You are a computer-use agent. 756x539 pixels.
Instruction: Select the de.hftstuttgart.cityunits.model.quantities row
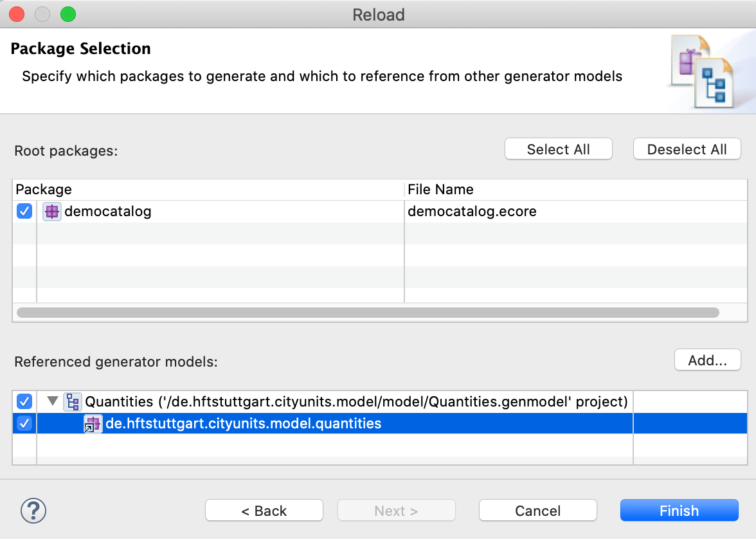click(380, 424)
